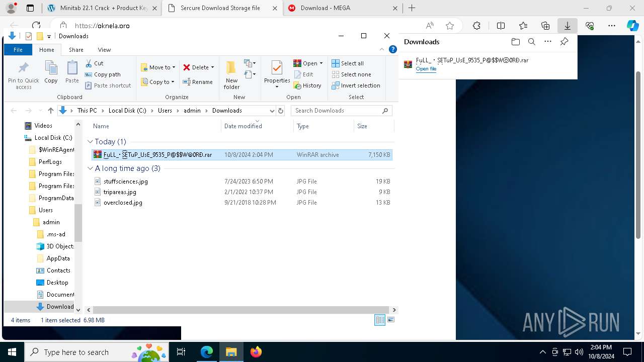Switch to the Share ribbon tab
Viewport: 644px width, 362px height.
tap(76, 50)
